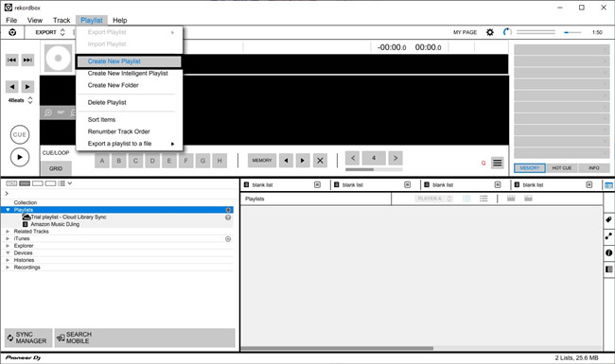
Task: Open Trial playlist - Cloud Library Sync
Action: [x=68, y=217]
